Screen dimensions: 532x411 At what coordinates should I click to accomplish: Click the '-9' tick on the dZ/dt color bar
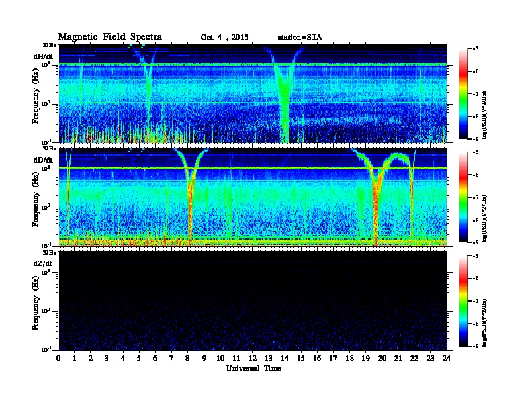[x=476, y=346]
